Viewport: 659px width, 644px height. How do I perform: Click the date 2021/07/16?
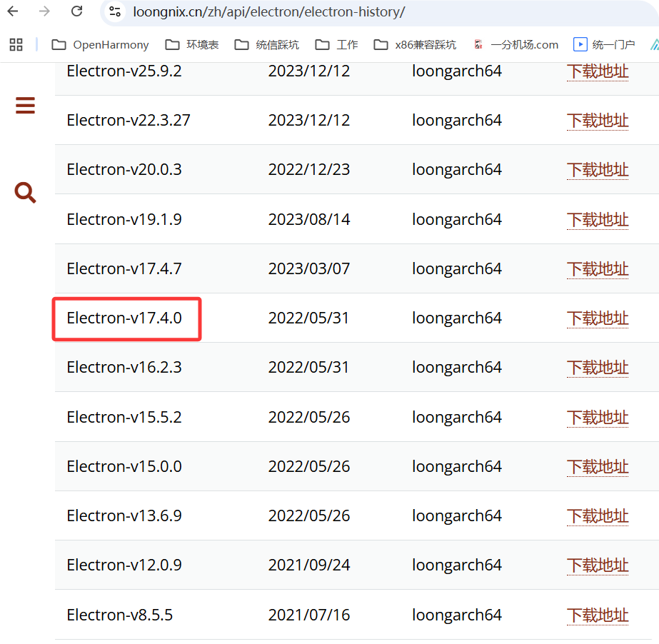point(309,615)
